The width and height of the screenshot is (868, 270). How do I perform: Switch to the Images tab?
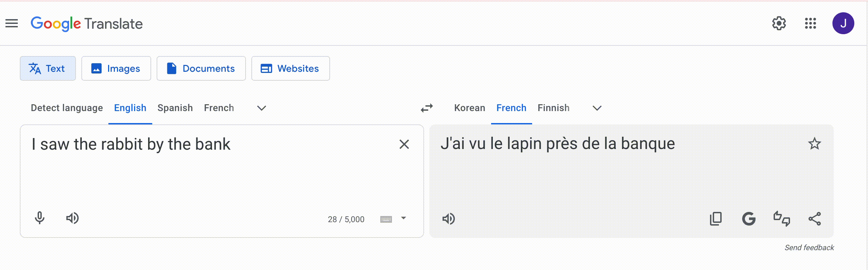click(116, 68)
